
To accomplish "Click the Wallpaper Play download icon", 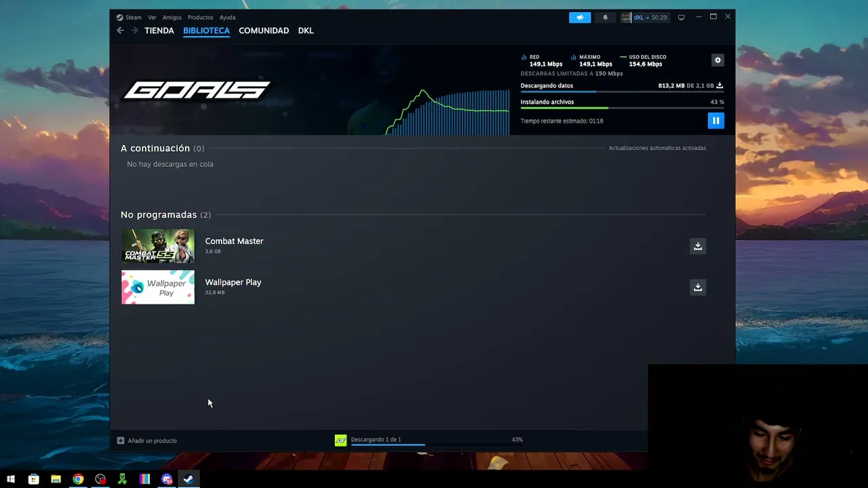I will pos(697,287).
